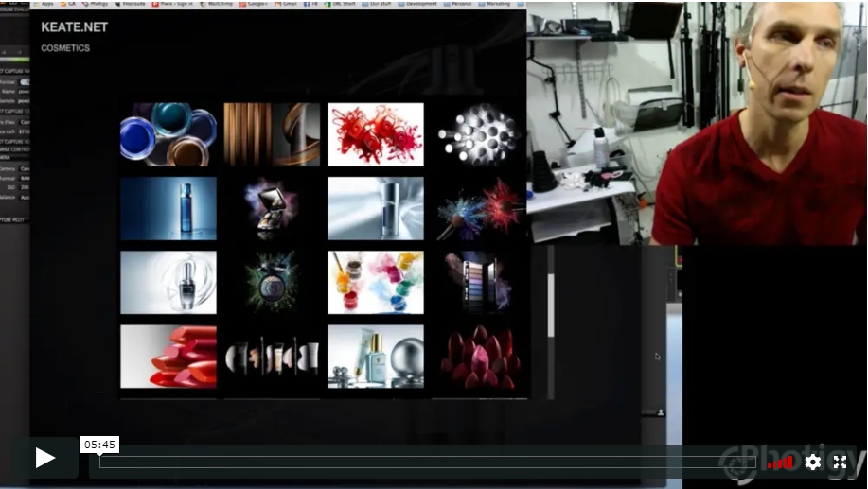
Task: Seek on the video progress bar
Action: [427, 462]
